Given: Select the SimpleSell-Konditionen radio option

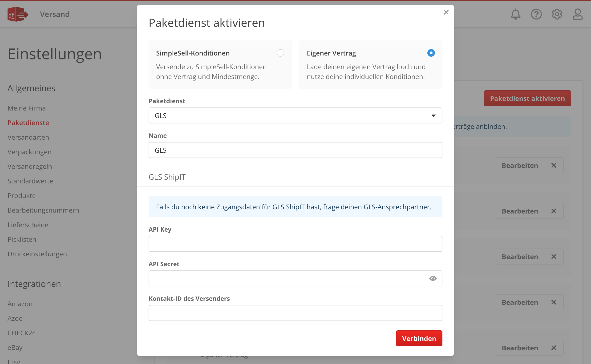Looking at the screenshot, I should click(x=280, y=53).
